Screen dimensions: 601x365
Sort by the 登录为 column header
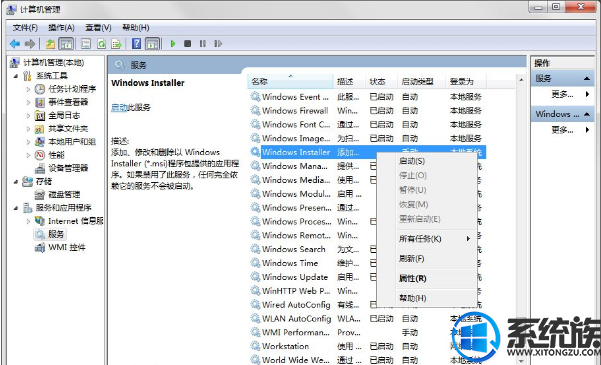(x=465, y=81)
